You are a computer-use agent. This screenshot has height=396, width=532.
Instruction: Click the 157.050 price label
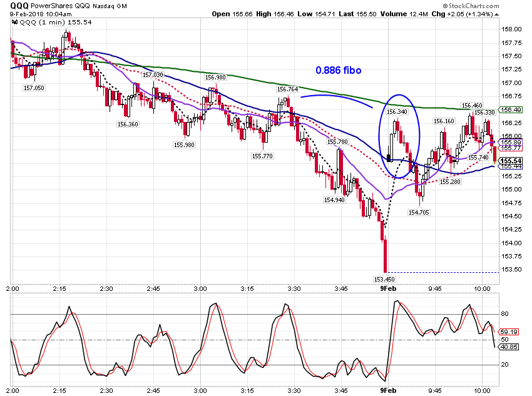[34, 88]
